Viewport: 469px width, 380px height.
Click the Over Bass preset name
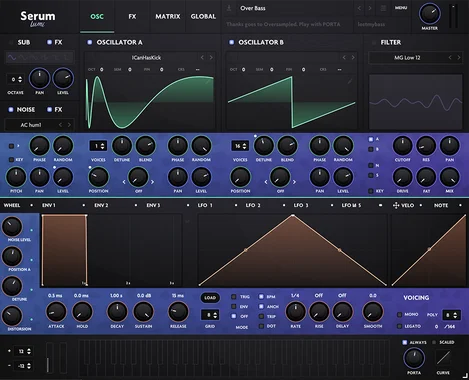pos(253,8)
